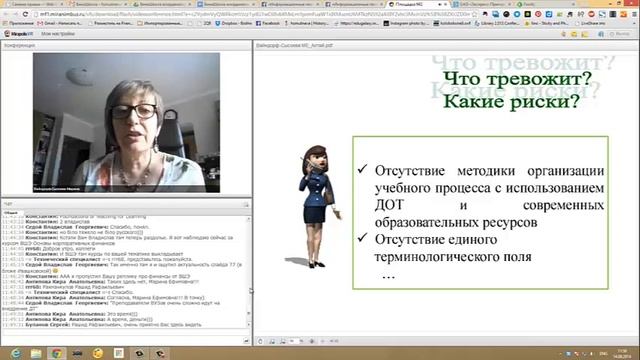Viewport: 640px width, 360px height.
Task: Click the 'Выход' exit button
Action: pos(620,34)
